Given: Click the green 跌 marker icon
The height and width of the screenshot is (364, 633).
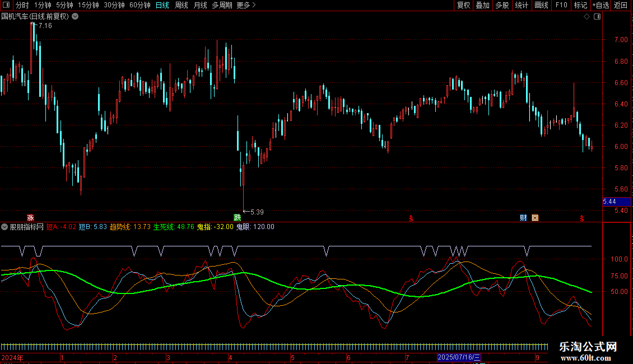Looking at the screenshot, I should click(238, 218).
